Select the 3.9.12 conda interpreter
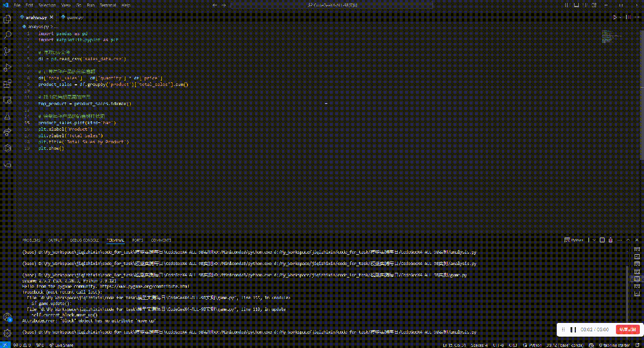This screenshot has height=348, width=644. tap(565, 345)
